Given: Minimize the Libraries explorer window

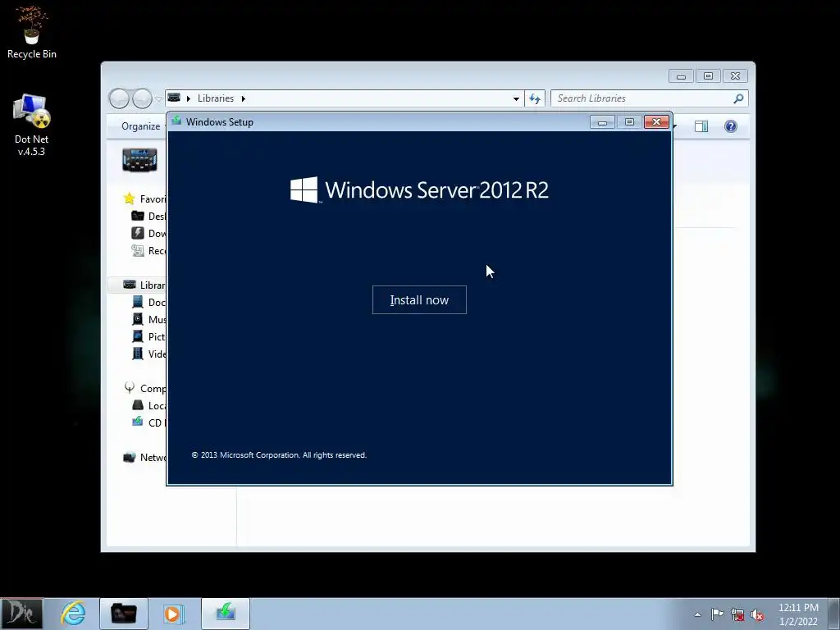Looking at the screenshot, I should pyautogui.click(x=681, y=76).
